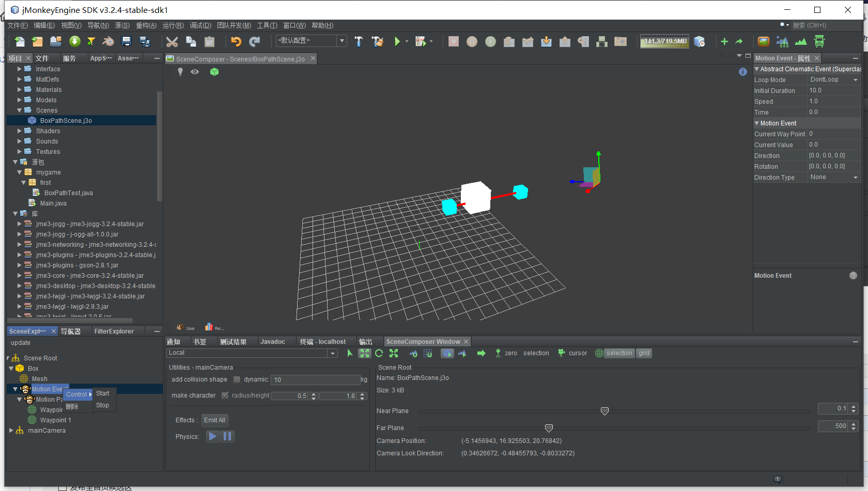
Task: Click the green download arrow toolbar icon
Action: (75, 41)
